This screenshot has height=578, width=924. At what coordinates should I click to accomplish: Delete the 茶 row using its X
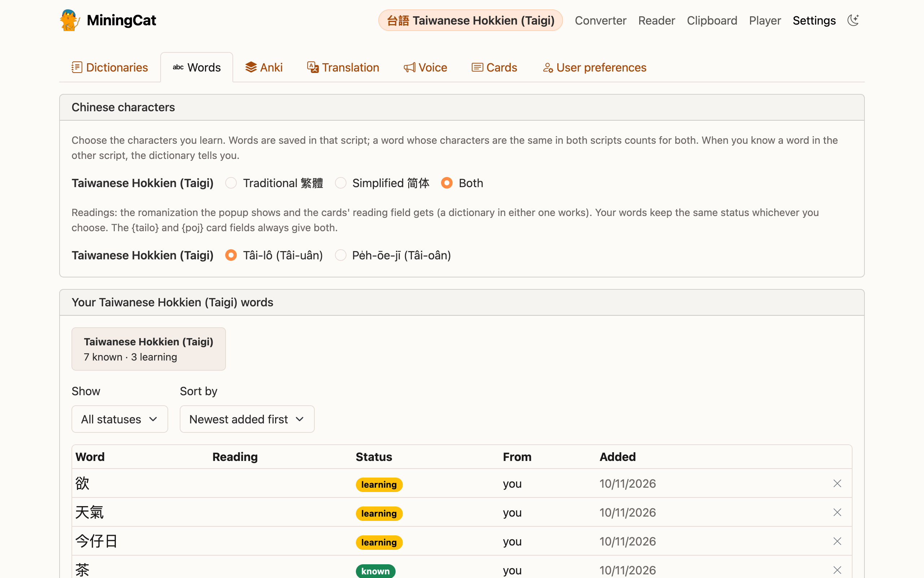click(837, 570)
